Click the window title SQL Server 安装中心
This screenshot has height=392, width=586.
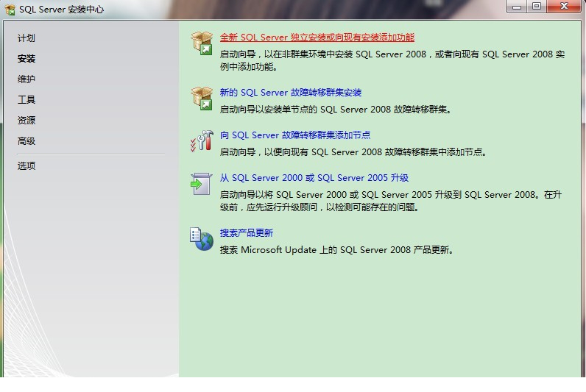61,10
